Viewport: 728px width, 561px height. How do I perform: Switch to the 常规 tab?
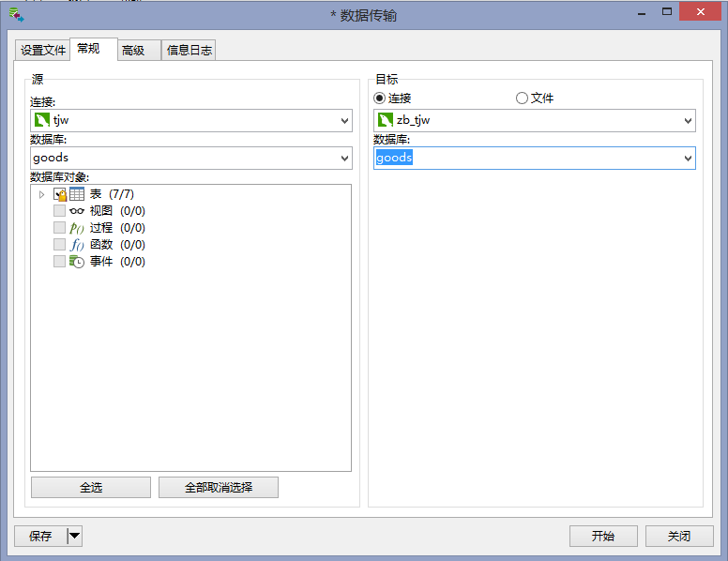93,49
